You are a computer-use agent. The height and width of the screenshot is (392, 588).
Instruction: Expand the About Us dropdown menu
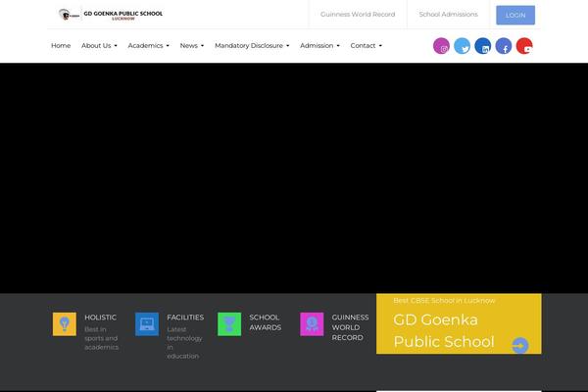tap(99, 45)
